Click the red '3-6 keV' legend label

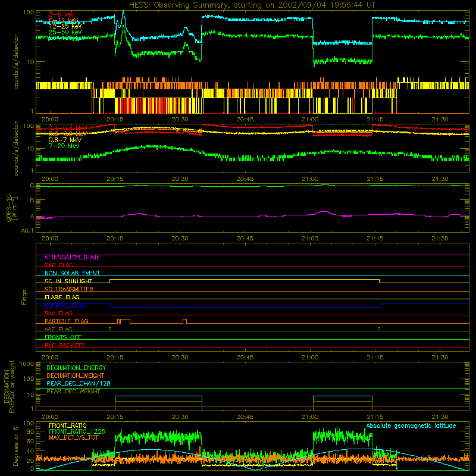tap(62, 14)
